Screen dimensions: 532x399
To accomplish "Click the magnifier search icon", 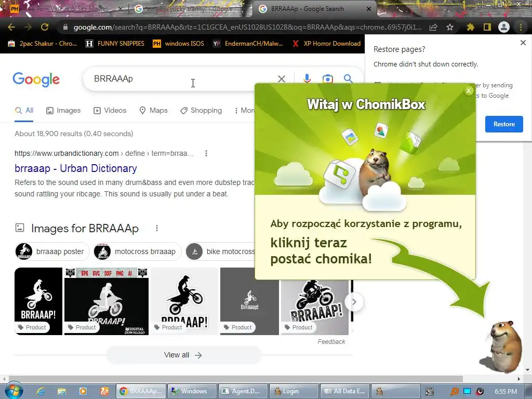I will tap(348, 79).
